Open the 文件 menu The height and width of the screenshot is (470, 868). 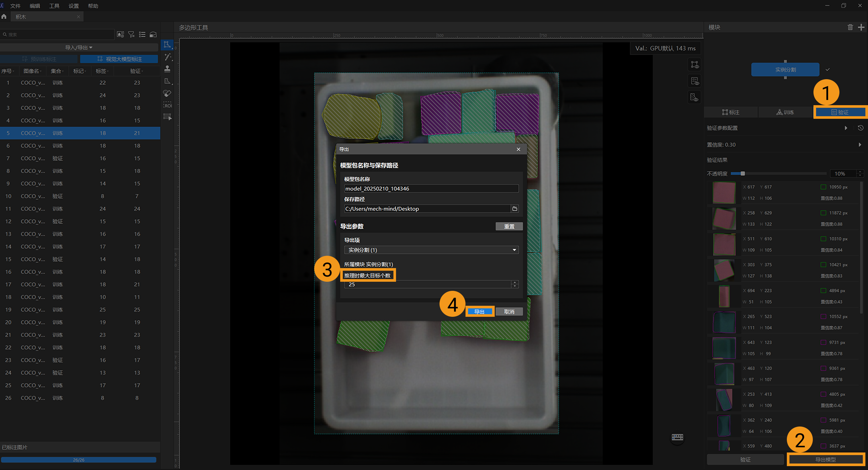[15, 6]
